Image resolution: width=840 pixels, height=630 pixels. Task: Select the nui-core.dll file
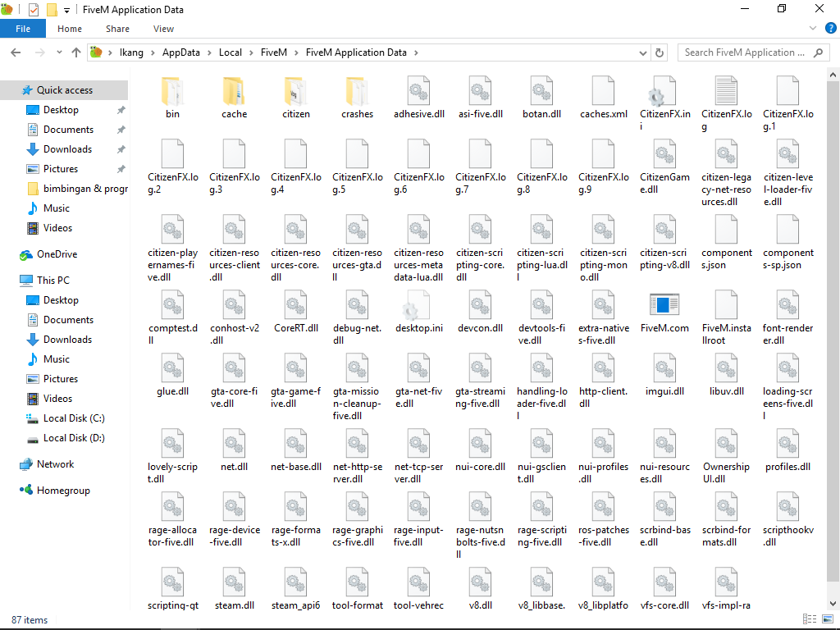pyautogui.click(x=481, y=450)
